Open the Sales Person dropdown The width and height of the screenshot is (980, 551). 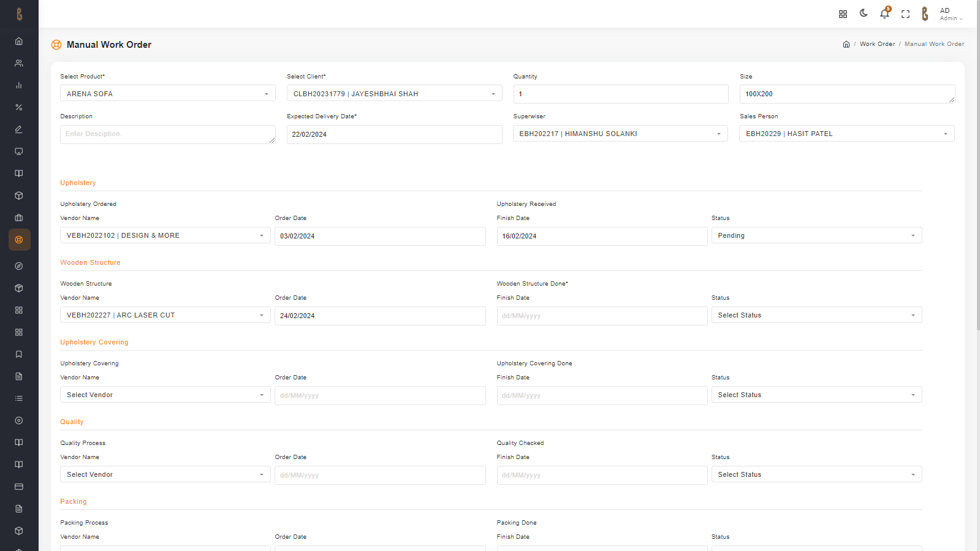coord(846,134)
